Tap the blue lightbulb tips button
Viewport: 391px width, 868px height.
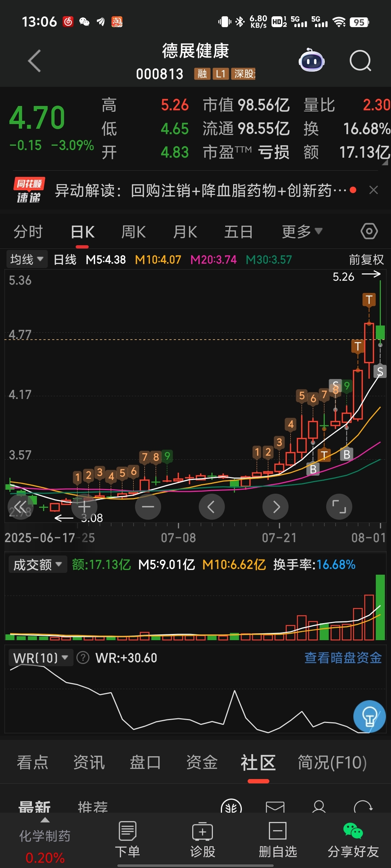[369, 716]
